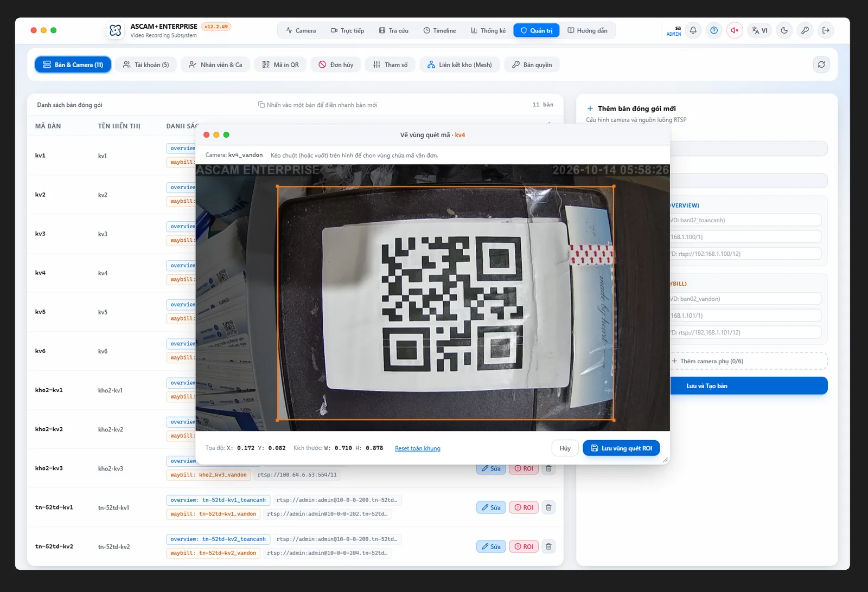Click the Reset toàn khung link

point(418,448)
